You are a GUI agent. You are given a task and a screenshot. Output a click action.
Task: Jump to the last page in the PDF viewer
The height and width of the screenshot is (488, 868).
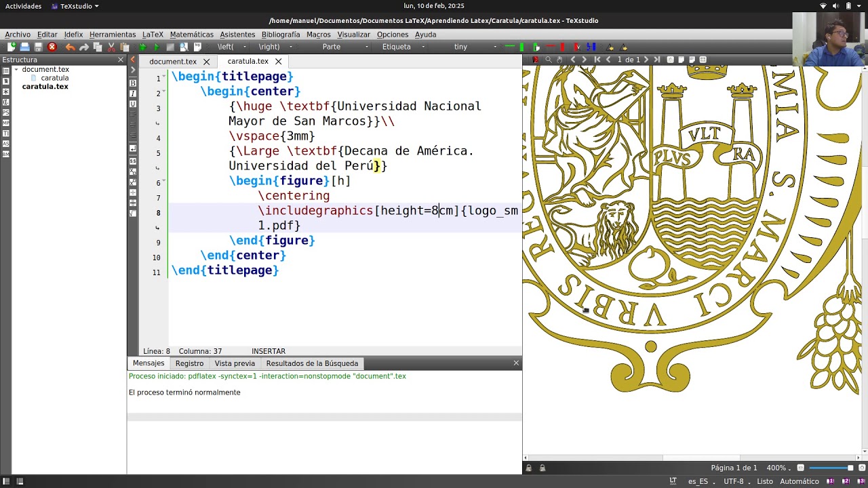click(657, 60)
